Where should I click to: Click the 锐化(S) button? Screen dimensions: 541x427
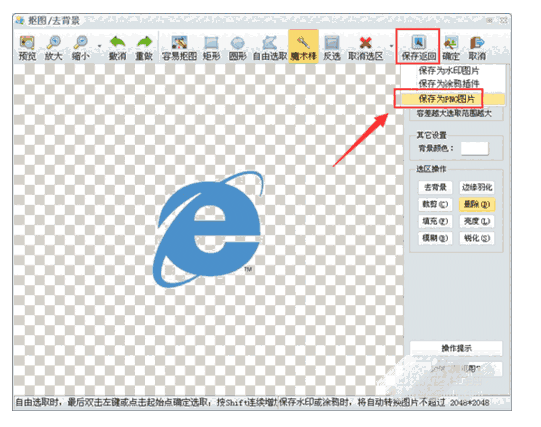coord(477,238)
